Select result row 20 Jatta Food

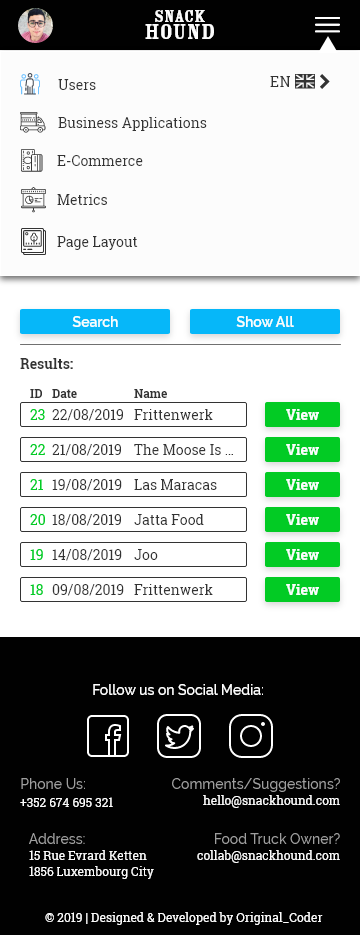point(134,519)
